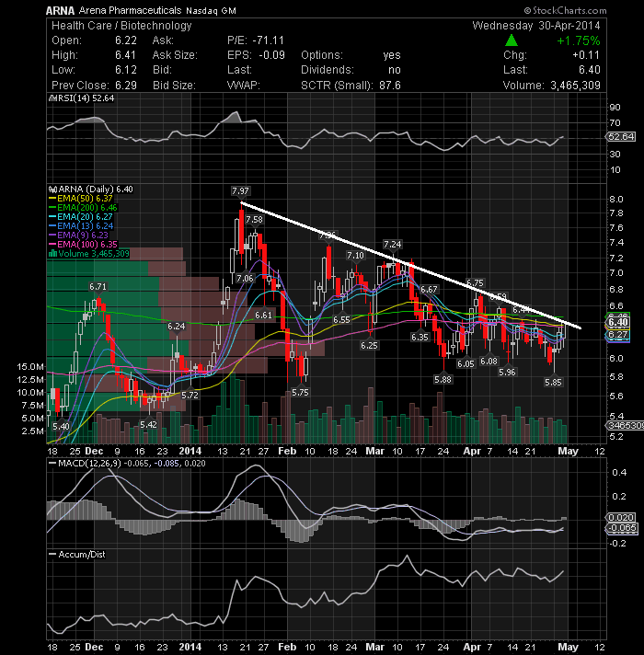Click the green Volume 3,465,309 legend entry
Screen dimensions: 644x655
(89, 254)
